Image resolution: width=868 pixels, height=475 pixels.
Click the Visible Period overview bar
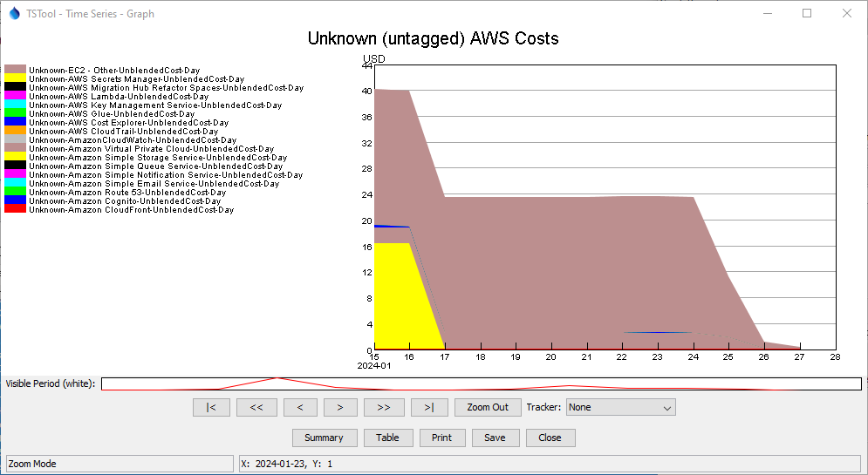point(482,383)
